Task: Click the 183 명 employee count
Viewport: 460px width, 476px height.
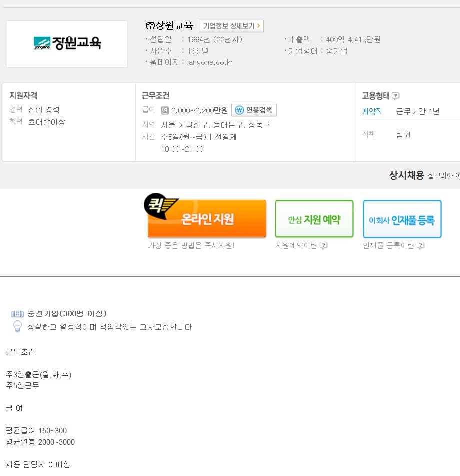Action: (x=198, y=51)
